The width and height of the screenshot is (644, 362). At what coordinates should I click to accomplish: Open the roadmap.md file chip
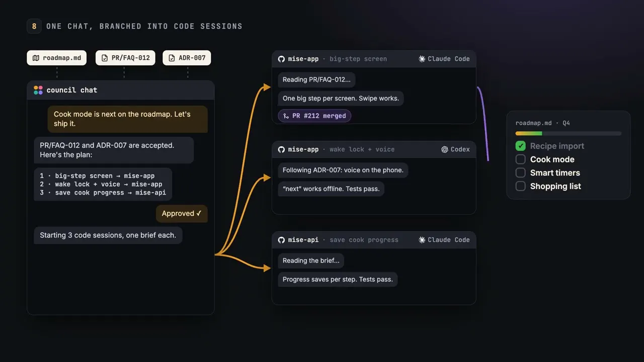click(57, 58)
